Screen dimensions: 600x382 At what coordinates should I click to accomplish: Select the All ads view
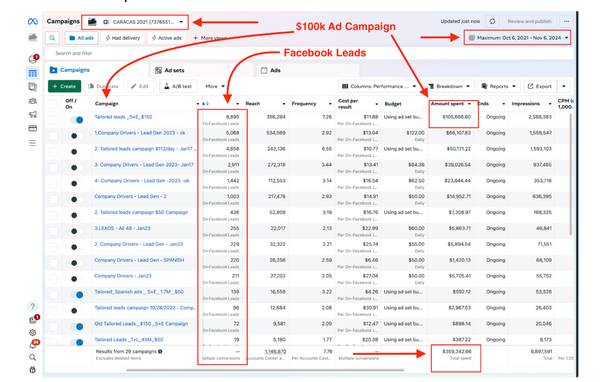coord(82,38)
